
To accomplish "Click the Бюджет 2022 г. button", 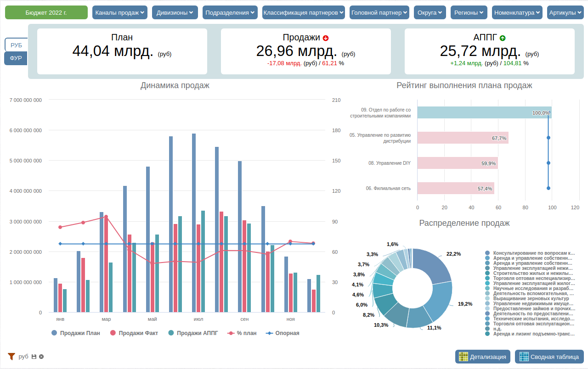I will [x=46, y=12].
